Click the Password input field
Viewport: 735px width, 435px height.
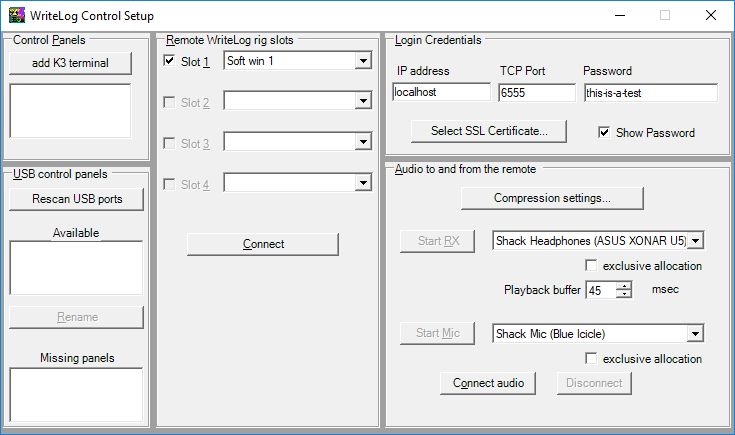(x=651, y=93)
